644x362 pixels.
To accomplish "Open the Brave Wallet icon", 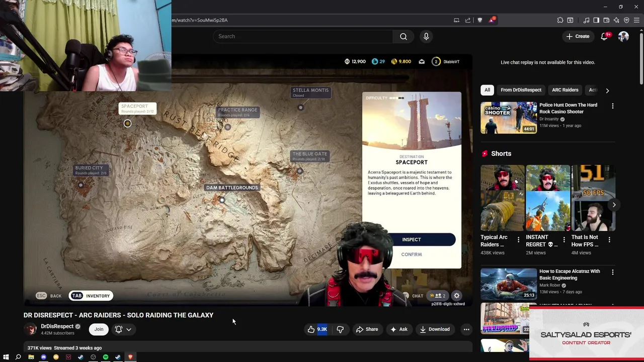I will point(606,20).
